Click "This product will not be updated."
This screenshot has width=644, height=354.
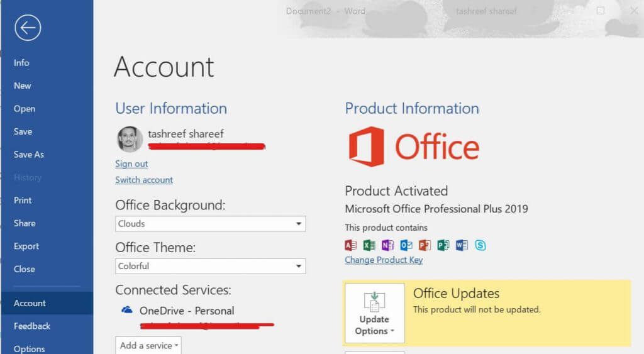tap(477, 309)
